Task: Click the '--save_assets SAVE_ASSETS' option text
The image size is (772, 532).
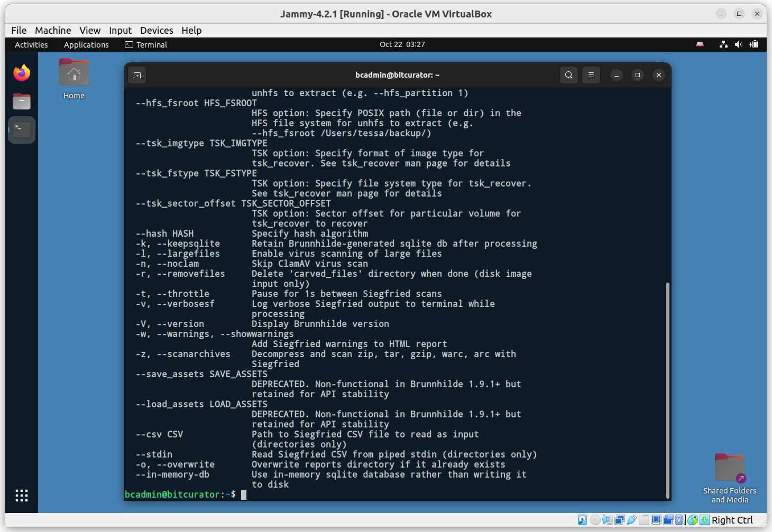Action: point(201,374)
